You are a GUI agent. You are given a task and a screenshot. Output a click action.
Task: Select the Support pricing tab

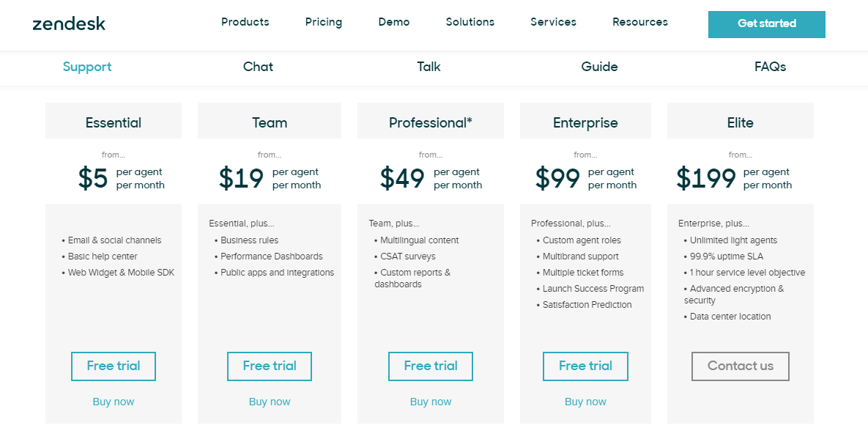(x=87, y=67)
